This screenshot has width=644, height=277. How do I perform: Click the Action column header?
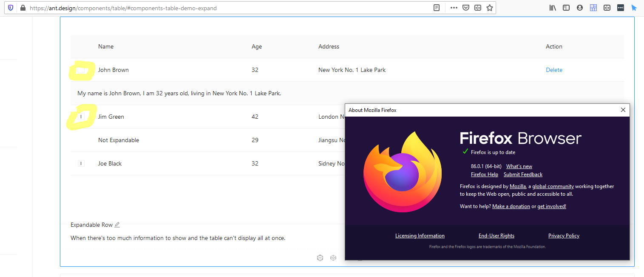coord(554,46)
